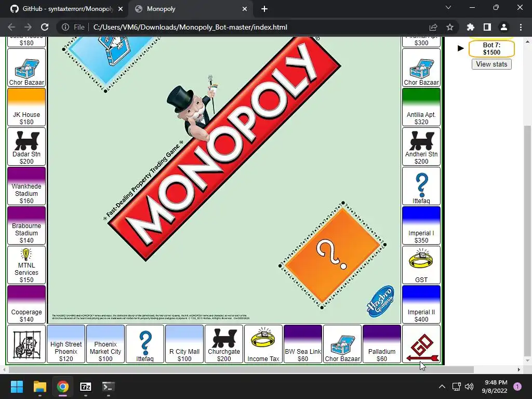Click the Phoenix Market City $100 property
The width and height of the screenshot is (532, 399).
(105, 344)
